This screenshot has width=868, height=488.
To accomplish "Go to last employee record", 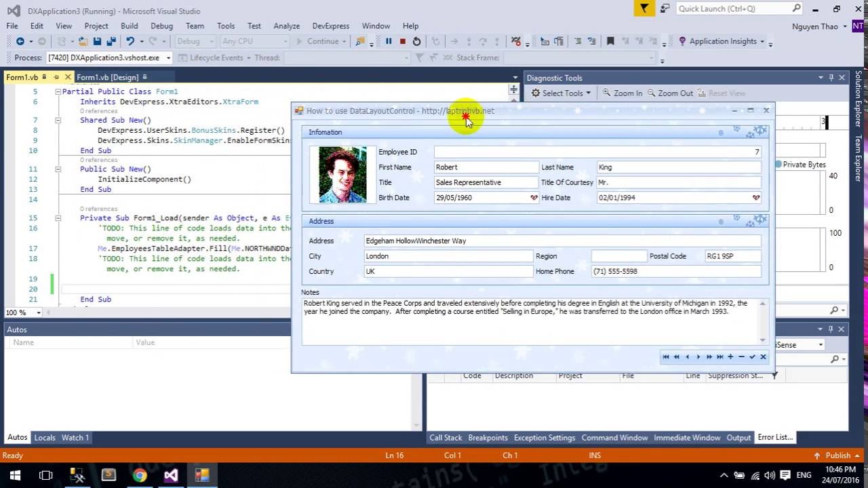I will (719, 357).
